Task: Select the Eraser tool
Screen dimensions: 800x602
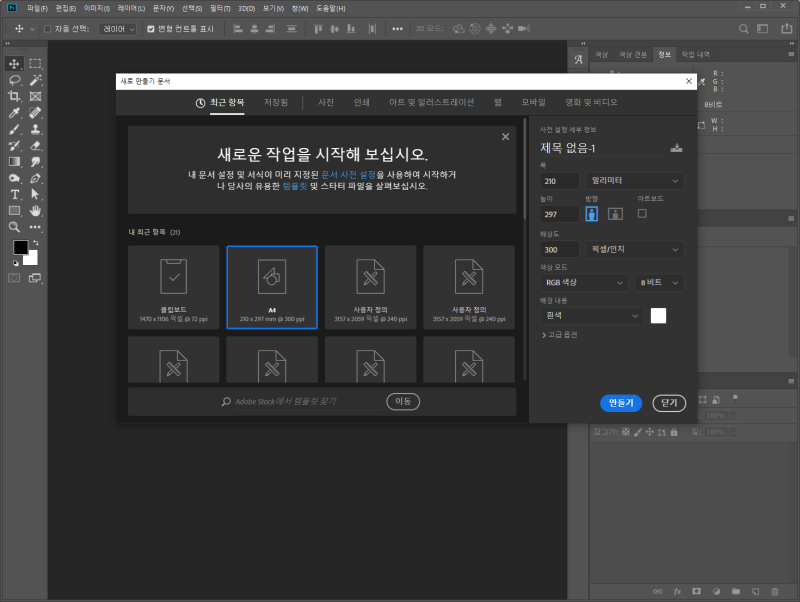Action: pyautogui.click(x=35, y=145)
